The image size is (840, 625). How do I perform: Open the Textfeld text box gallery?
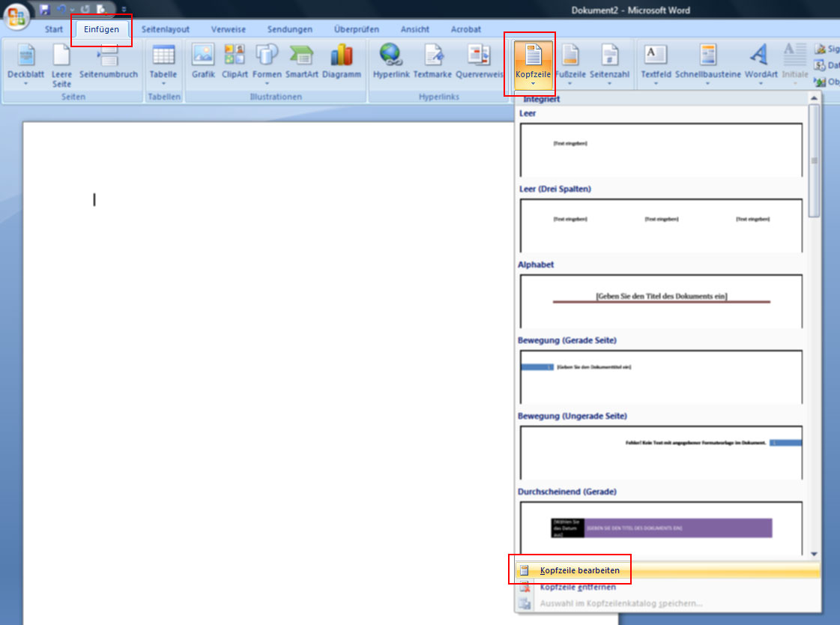[x=656, y=64]
